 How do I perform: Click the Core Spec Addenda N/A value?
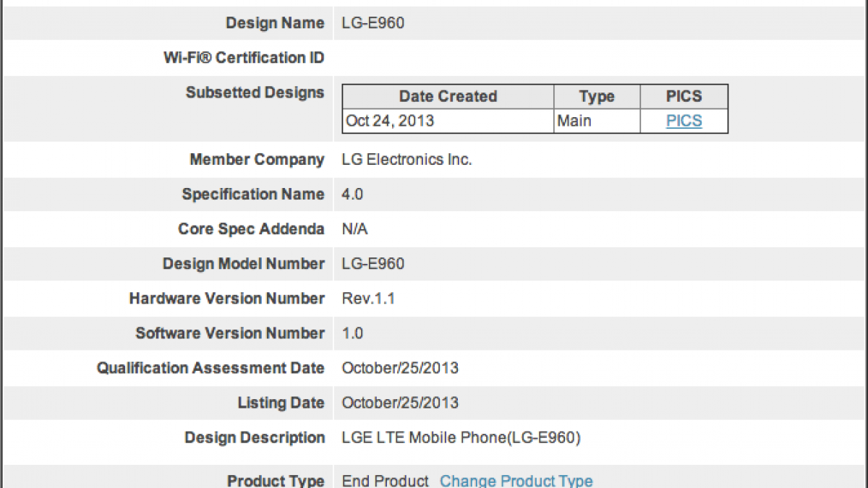click(x=354, y=229)
